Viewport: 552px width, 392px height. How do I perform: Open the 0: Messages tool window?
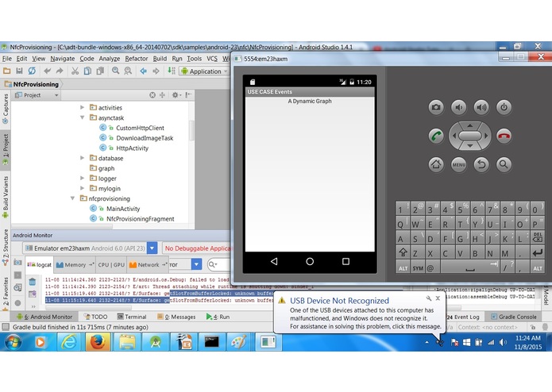pos(176,317)
